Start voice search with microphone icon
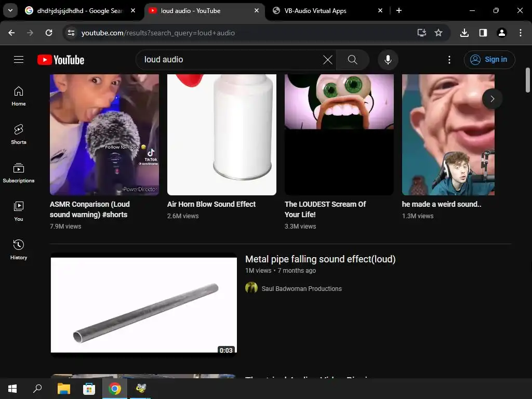Viewport: 532px width, 399px height. (388, 60)
